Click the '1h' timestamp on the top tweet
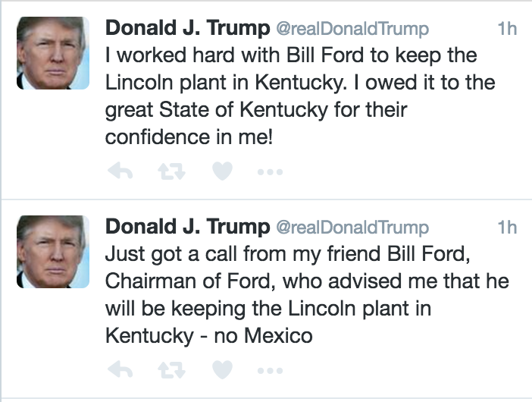This screenshot has width=532, height=402. [x=507, y=30]
